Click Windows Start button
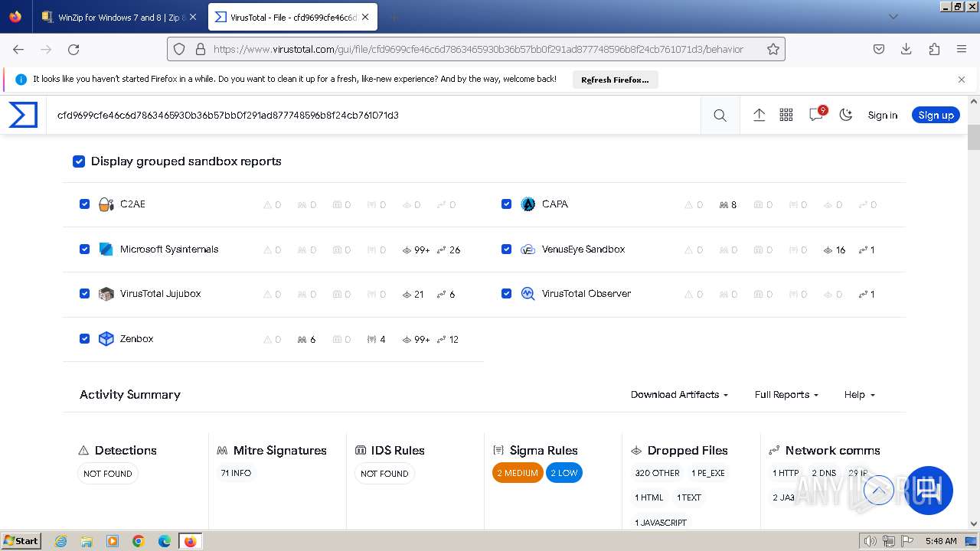 [21, 541]
